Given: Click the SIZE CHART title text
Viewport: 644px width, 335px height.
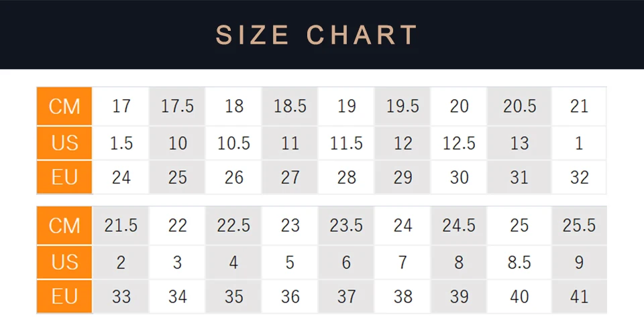Looking at the screenshot, I should pos(317,35).
